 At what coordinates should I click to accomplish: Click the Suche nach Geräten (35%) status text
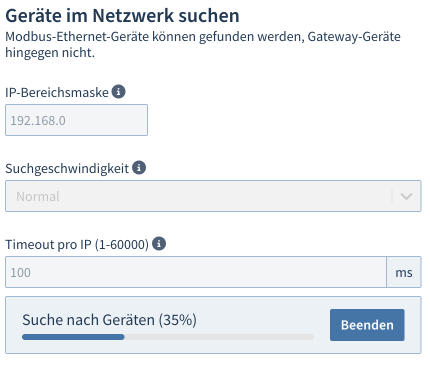(x=109, y=320)
